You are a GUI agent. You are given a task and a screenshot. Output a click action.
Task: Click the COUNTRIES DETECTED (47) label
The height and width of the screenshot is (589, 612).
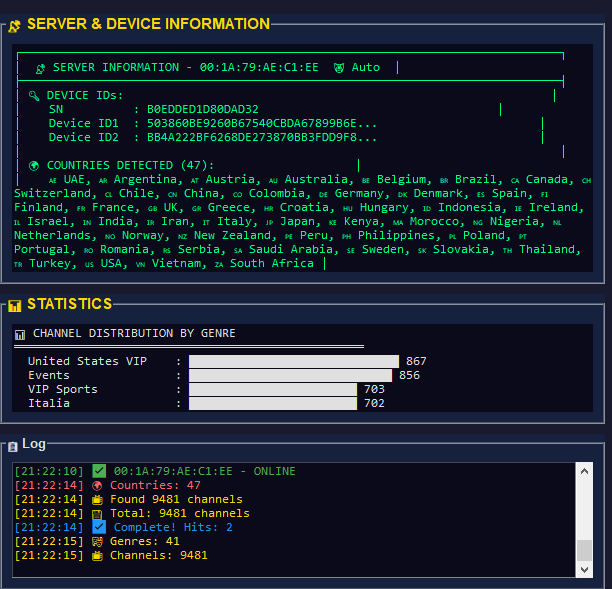point(130,165)
